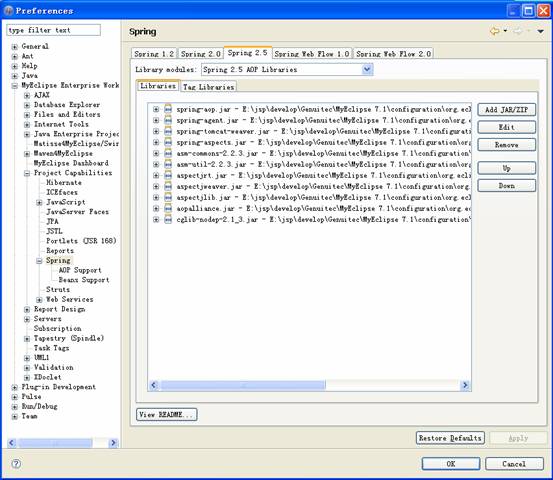Click the Edit button
The height and width of the screenshot is (480, 553).
point(506,127)
